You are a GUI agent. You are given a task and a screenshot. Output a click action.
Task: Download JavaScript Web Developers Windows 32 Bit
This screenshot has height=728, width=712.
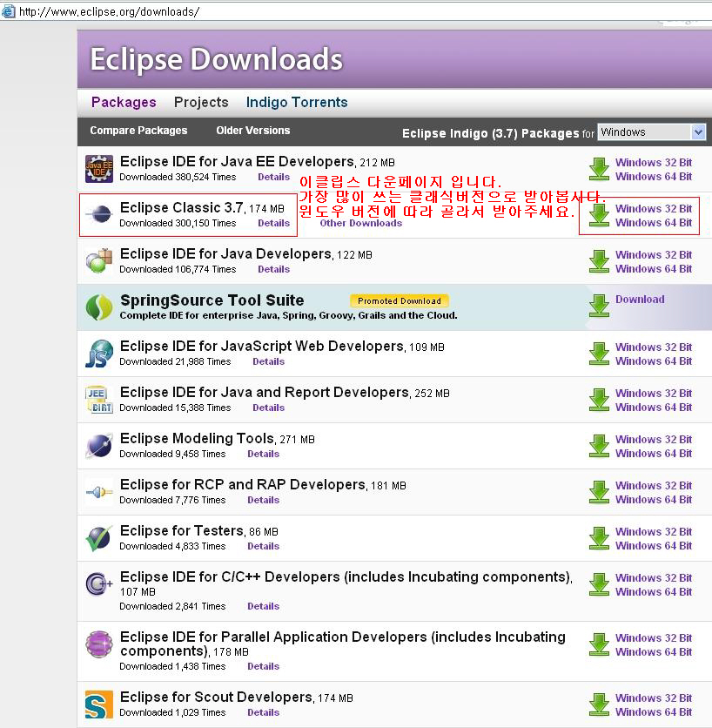pos(654,347)
